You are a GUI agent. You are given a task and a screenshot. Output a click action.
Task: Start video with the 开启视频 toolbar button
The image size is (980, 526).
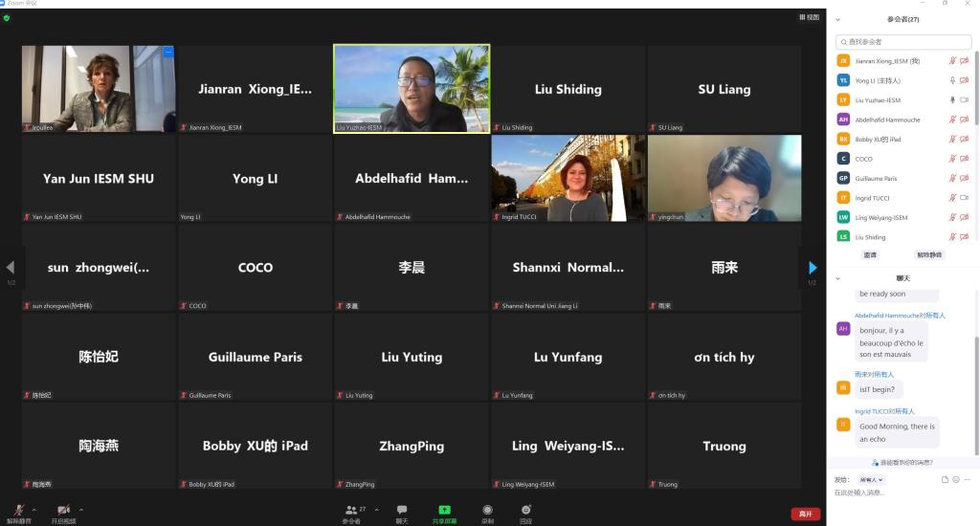pyautogui.click(x=63, y=511)
